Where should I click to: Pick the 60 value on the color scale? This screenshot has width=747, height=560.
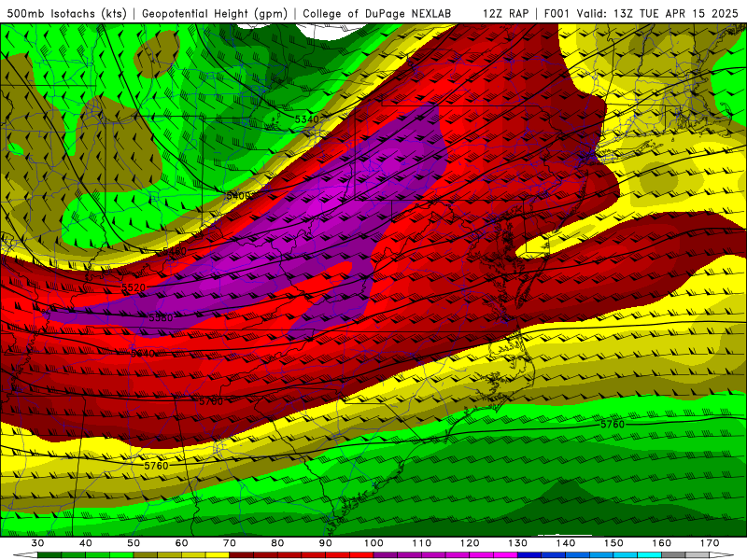(x=181, y=543)
